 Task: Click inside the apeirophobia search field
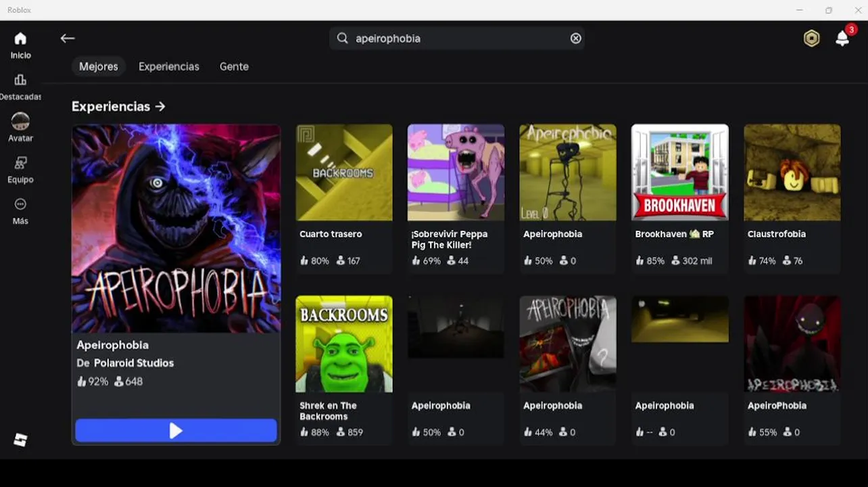tap(457, 39)
